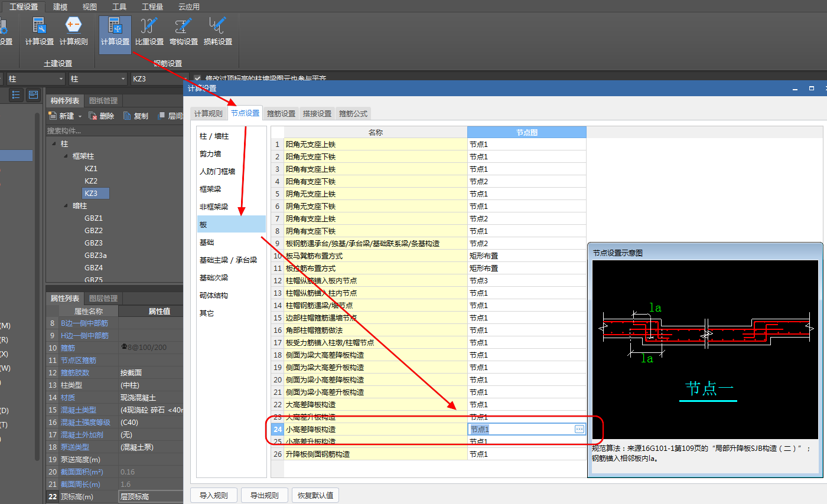This screenshot has height=504, width=827.
Task: Switch to the 工程设置 ribbon tab
Action: point(24,6)
